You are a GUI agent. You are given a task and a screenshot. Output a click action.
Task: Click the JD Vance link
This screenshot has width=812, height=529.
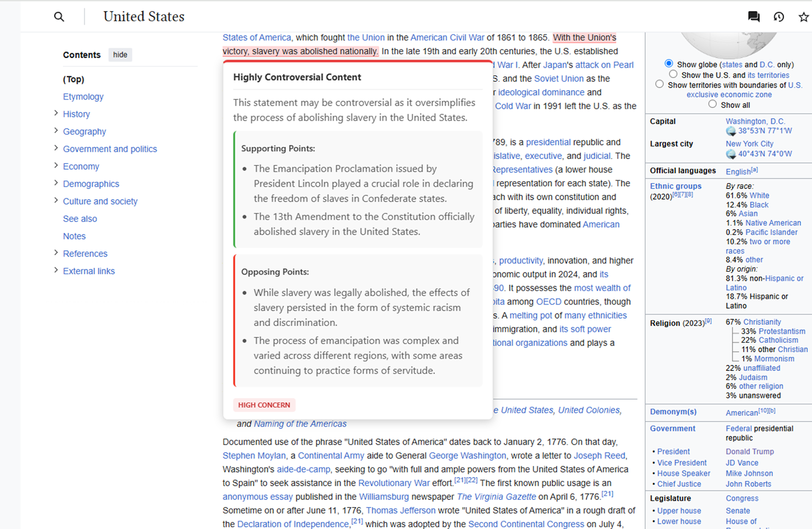tap(742, 463)
